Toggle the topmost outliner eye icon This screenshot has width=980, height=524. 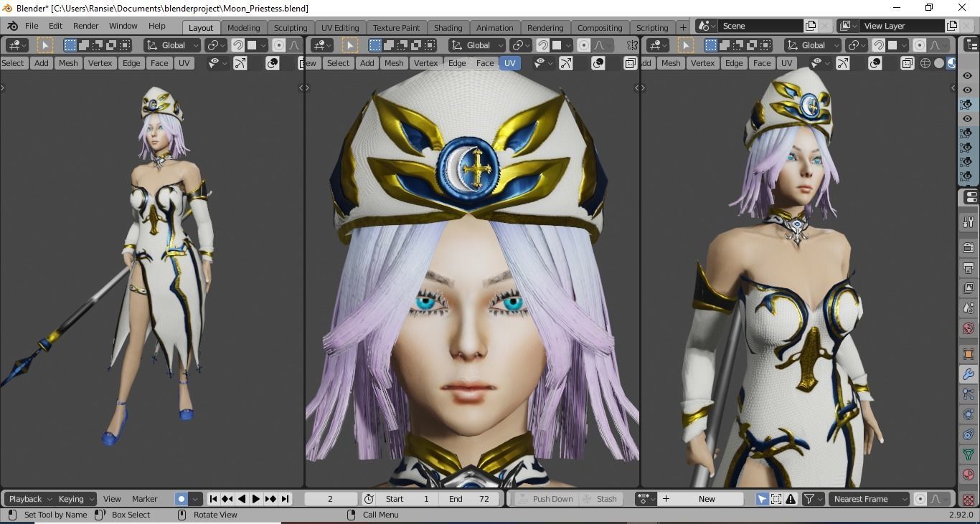pyautogui.click(x=967, y=76)
